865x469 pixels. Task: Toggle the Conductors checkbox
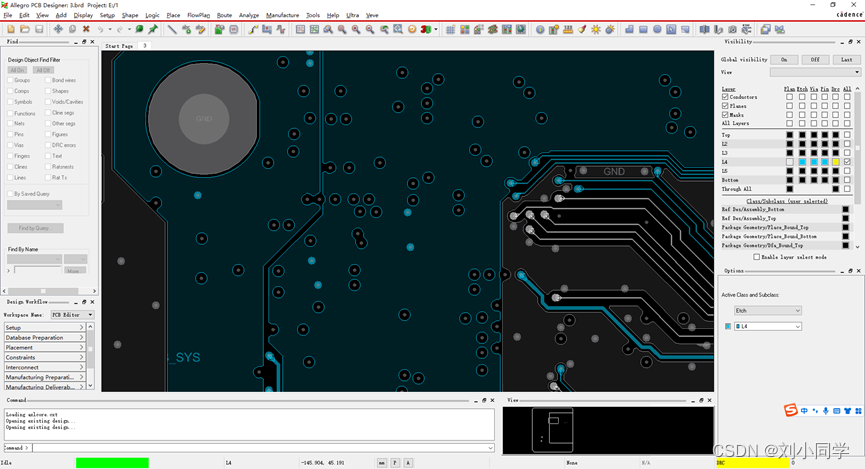tap(725, 97)
